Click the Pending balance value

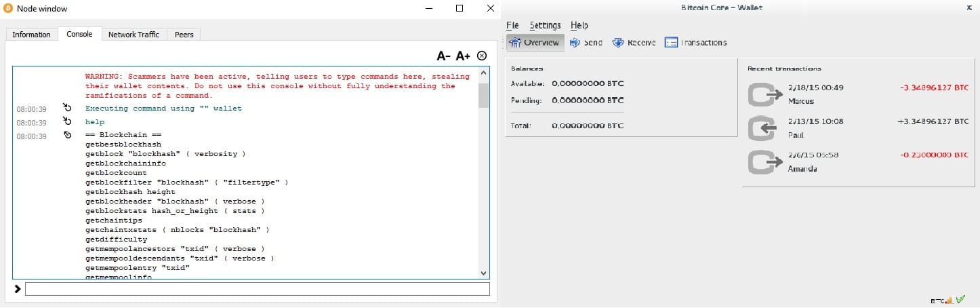point(588,100)
